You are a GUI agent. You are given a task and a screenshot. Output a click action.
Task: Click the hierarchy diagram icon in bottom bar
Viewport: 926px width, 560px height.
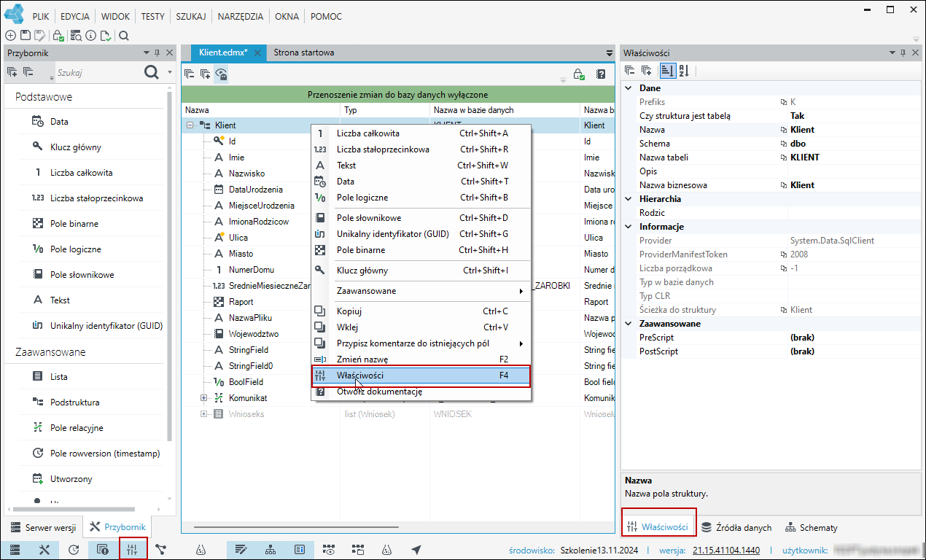click(270, 549)
